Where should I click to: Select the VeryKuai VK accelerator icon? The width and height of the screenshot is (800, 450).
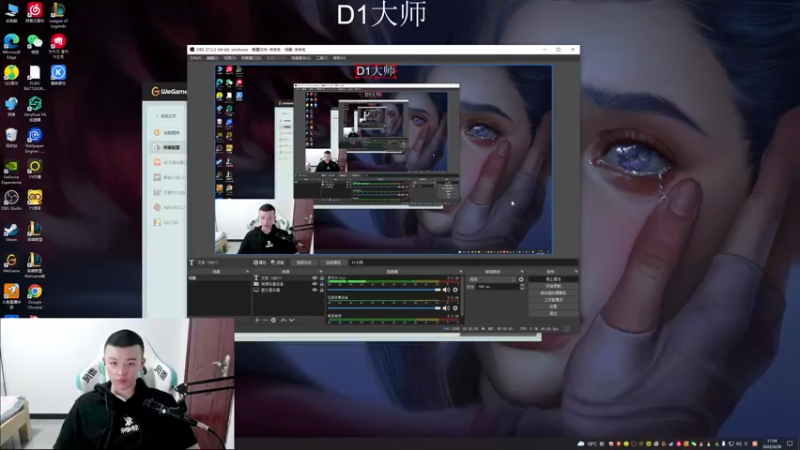pos(35,109)
